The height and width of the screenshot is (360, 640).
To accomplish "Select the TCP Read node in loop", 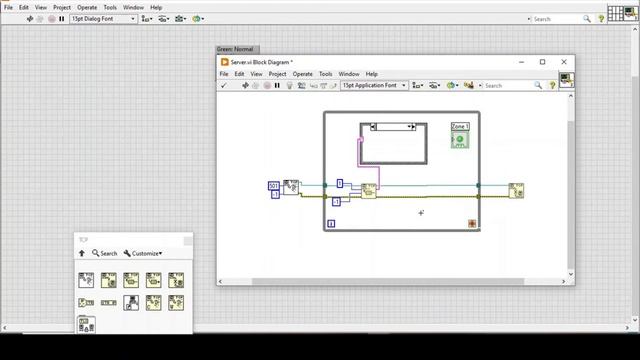I will [x=369, y=191].
